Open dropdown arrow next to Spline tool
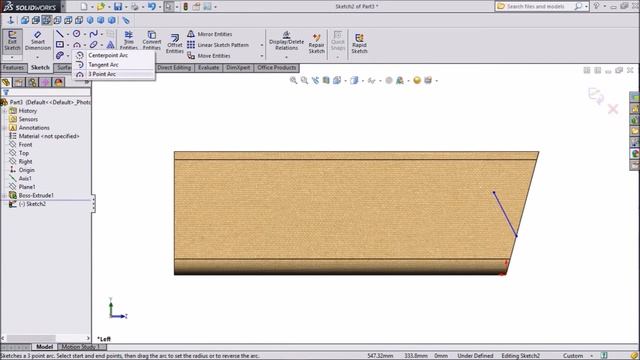Viewport: 640px width, 360px height. pyautogui.click(x=102, y=34)
